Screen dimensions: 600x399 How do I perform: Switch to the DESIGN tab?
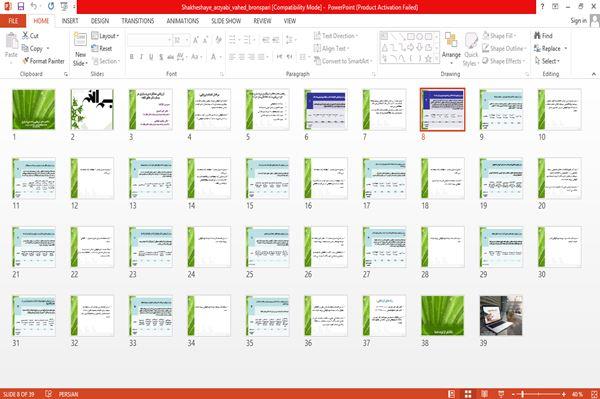pyautogui.click(x=100, y=21)
